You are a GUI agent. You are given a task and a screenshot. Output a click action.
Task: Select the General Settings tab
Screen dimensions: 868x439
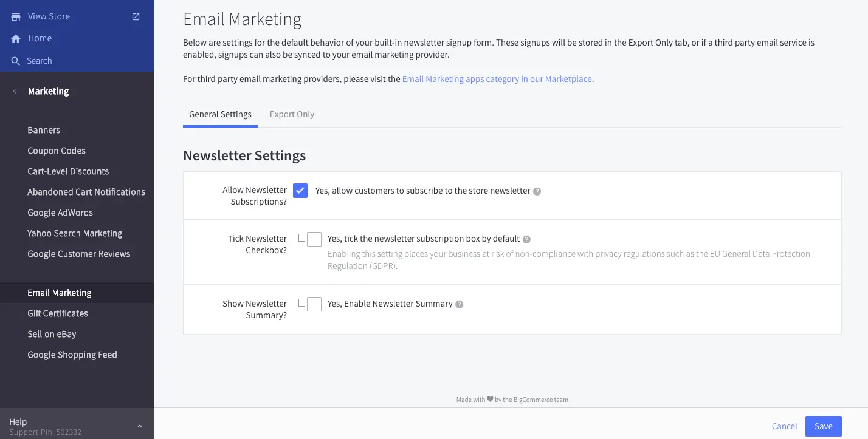(220, 114)
